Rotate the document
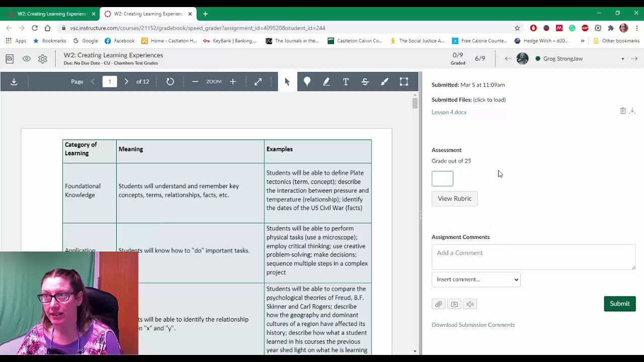Screen dimensions: 644x362 [x=170, y=81]
